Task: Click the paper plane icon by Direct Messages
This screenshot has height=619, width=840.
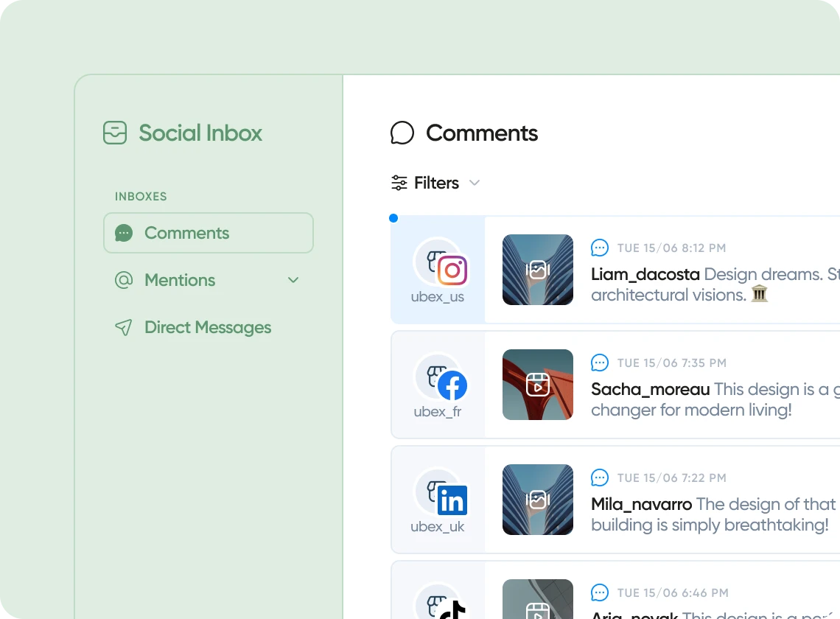Action: [124, 327]
